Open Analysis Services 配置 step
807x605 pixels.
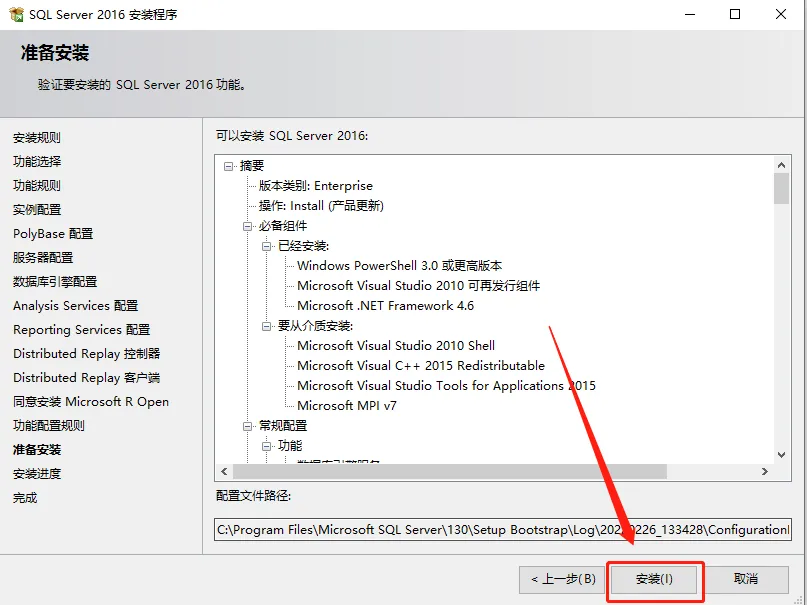(x=76, y=306)
